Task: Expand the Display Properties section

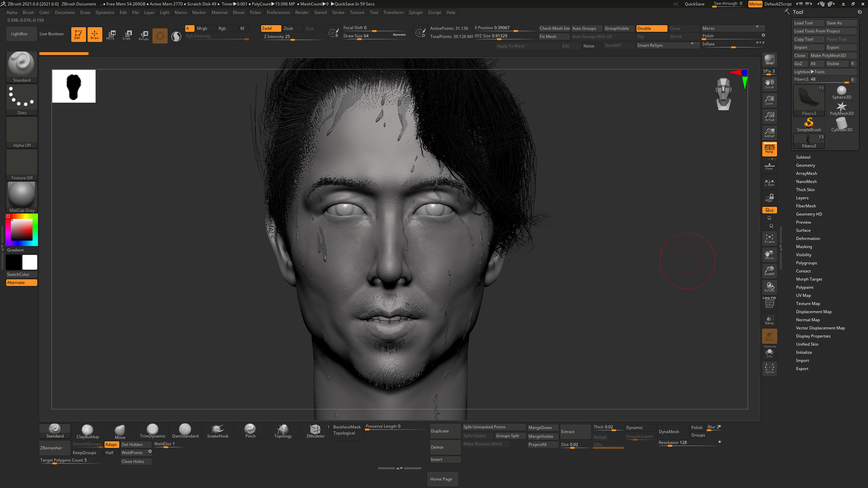Action: pyautogui.click(x=813, y=336)
